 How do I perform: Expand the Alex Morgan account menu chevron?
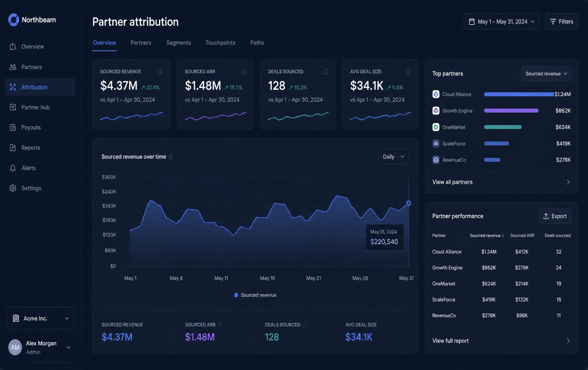[x=68, y=347]
